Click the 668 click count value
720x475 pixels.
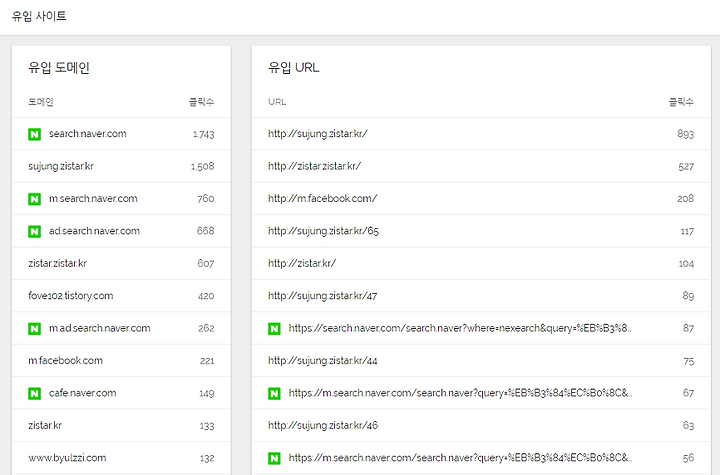click(205, 231)
